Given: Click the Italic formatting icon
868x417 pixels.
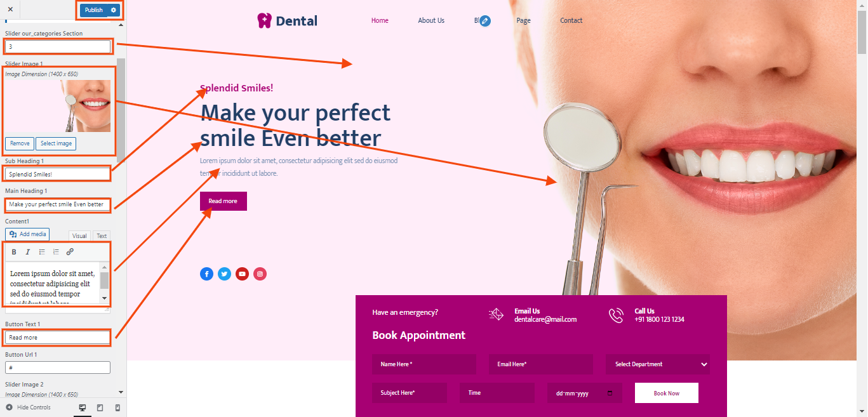Looking at the screenshot, I should (x=28, y=252).
